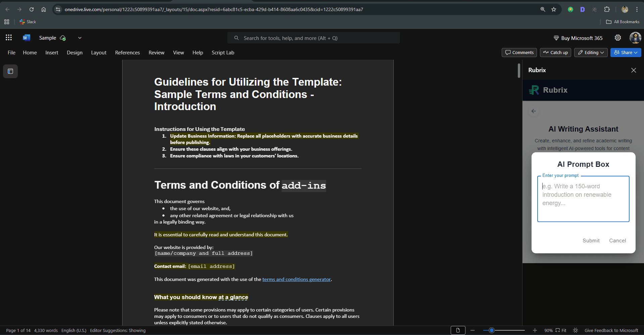Toggle dark mode background icon in status bar
Image resolution: width=644 pixels, height=335 pixels.
(x=576, y=331)
